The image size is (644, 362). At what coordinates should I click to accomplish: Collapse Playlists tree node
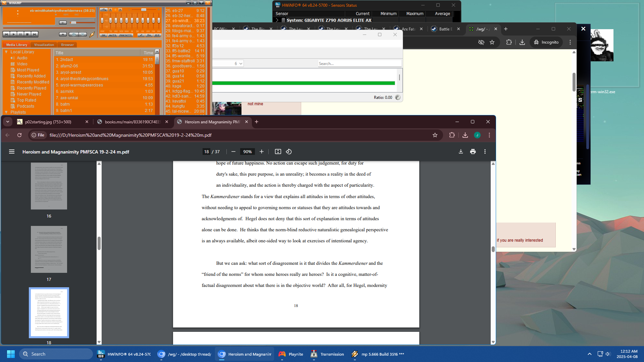(6, 112)
